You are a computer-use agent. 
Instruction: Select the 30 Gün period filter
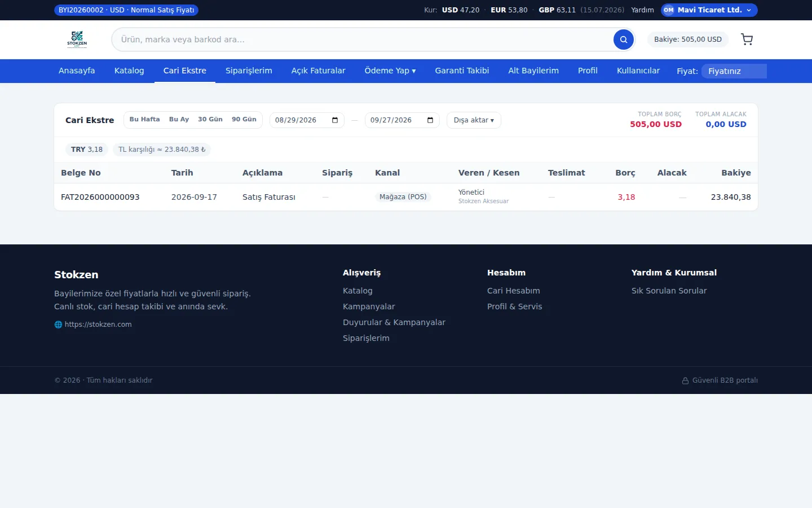(210, 120)
